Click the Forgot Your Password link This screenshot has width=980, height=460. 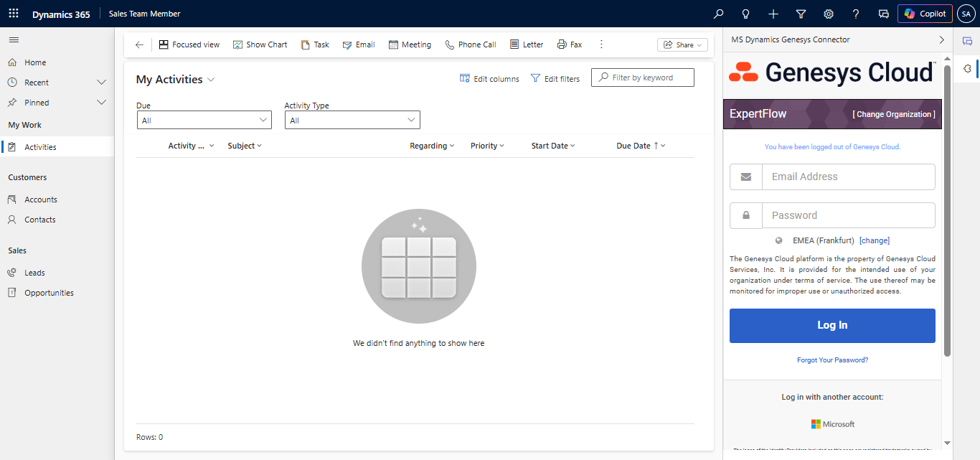(x=832, y=360)
